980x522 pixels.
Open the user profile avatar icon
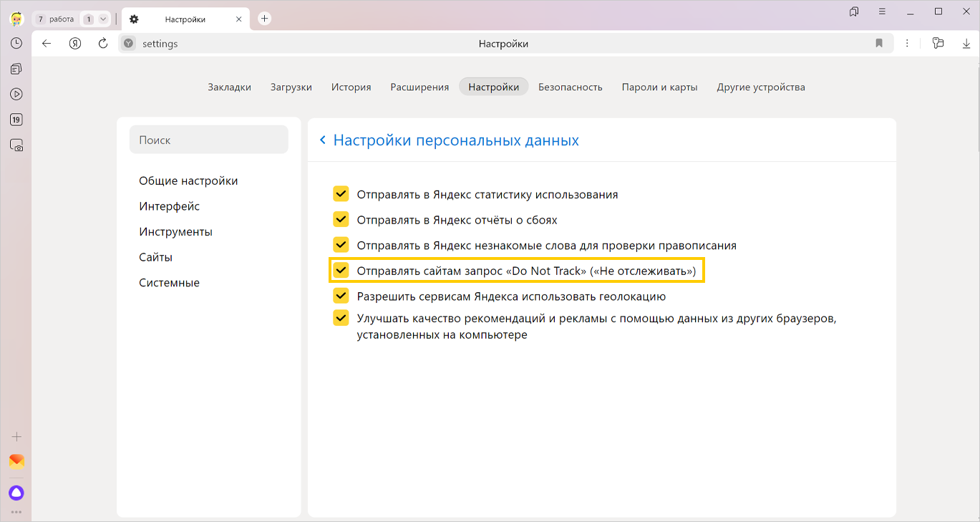coord(16,19)
